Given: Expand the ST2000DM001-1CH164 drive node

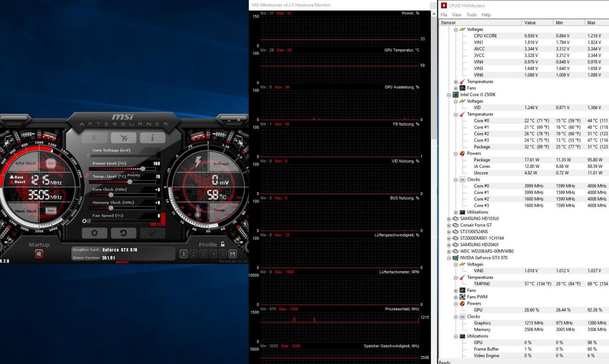Looking at the screenshot, I should [x=449, y=238].
